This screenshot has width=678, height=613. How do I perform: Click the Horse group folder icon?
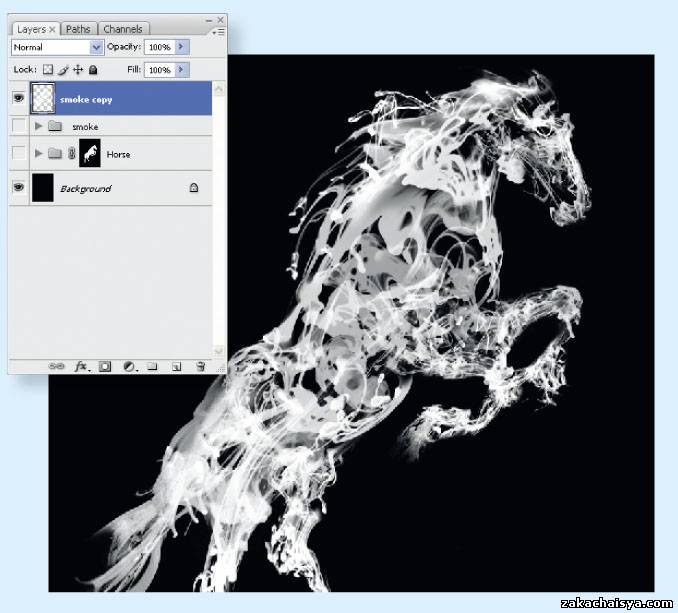[x=55, y=153]
